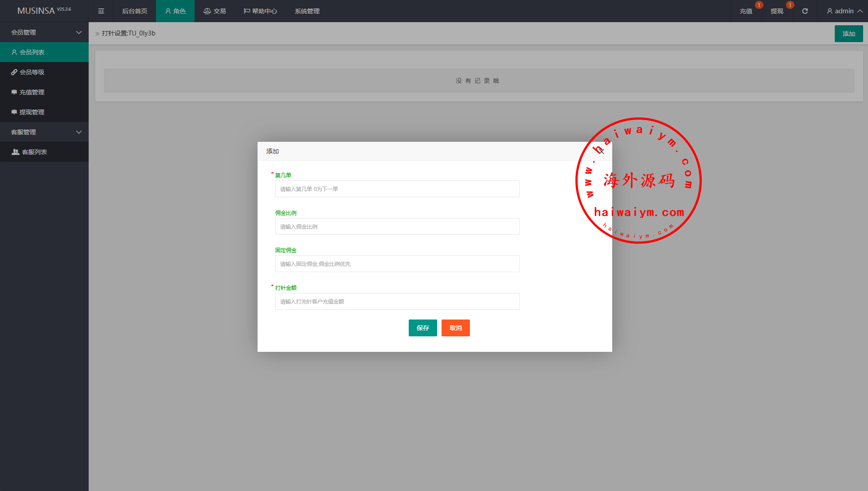Select 会员列表 in the sidebar
This screenshot has height=491, width=868.
click(x=32, y=52)
